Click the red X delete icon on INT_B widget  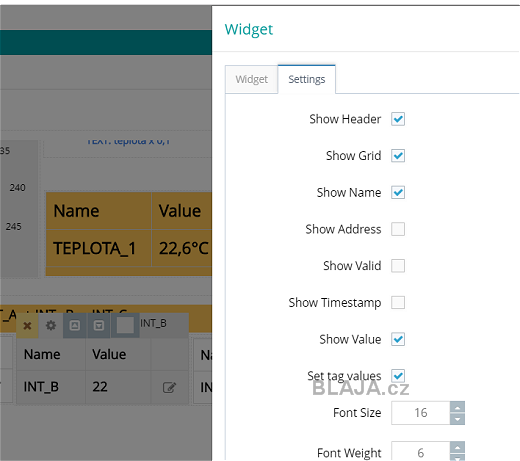27,325
